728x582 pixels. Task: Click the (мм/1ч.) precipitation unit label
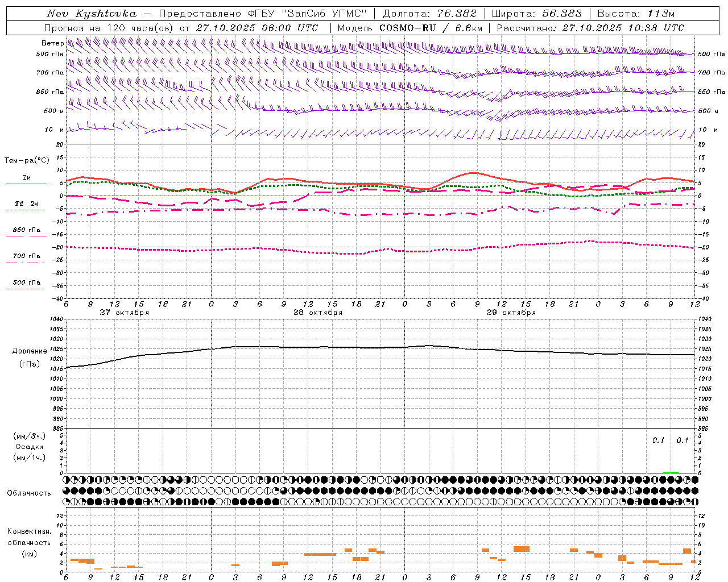tap(30, 458)
